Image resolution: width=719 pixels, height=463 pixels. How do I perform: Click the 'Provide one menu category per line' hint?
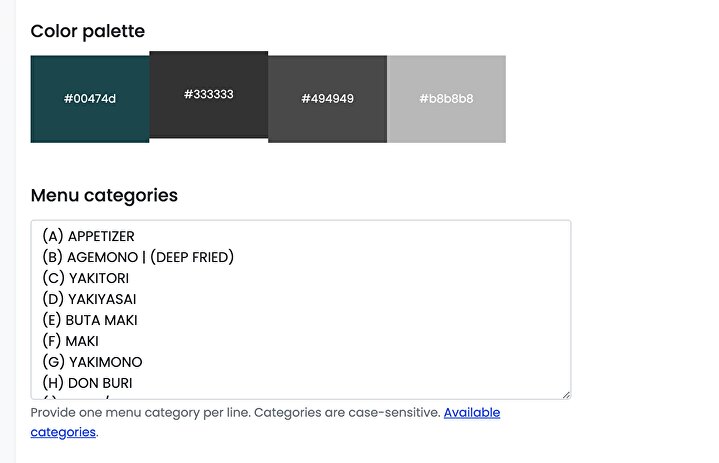(140, 412)
